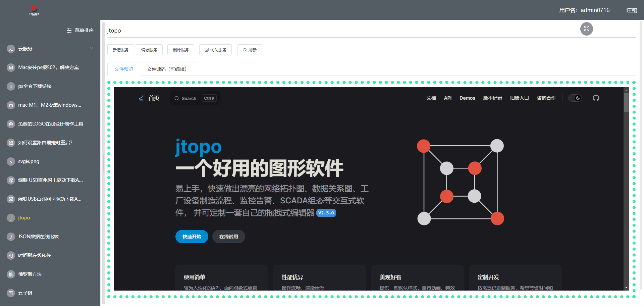Screen dimensions: 644x306
Task: Open 免费的LOGO在线设计制作工具 item
Action: (50, 124)
